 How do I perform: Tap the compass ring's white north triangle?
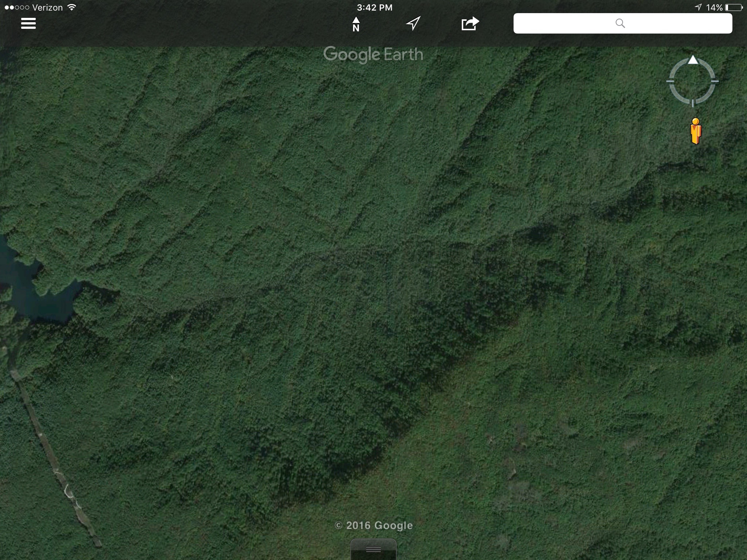point(693,60)
